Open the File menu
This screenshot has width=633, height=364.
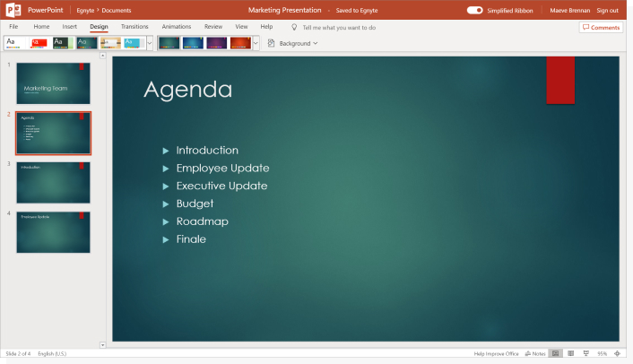(13, 27)
